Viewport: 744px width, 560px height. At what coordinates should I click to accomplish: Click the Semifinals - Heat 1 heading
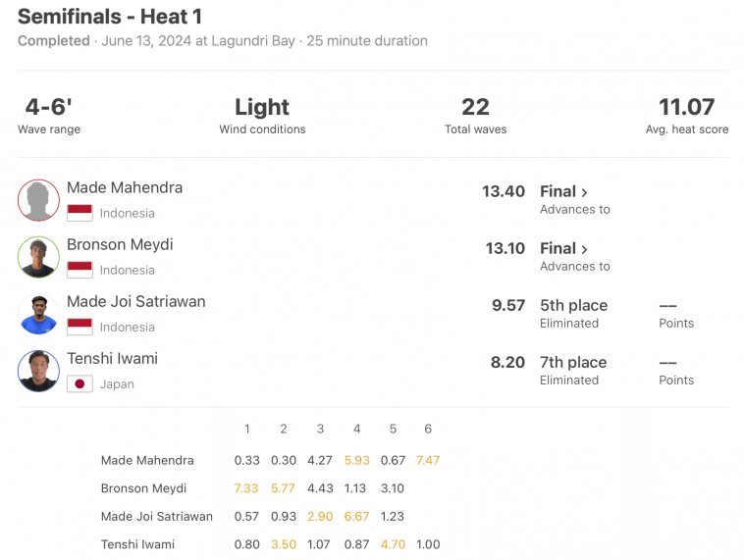[110, 17]
